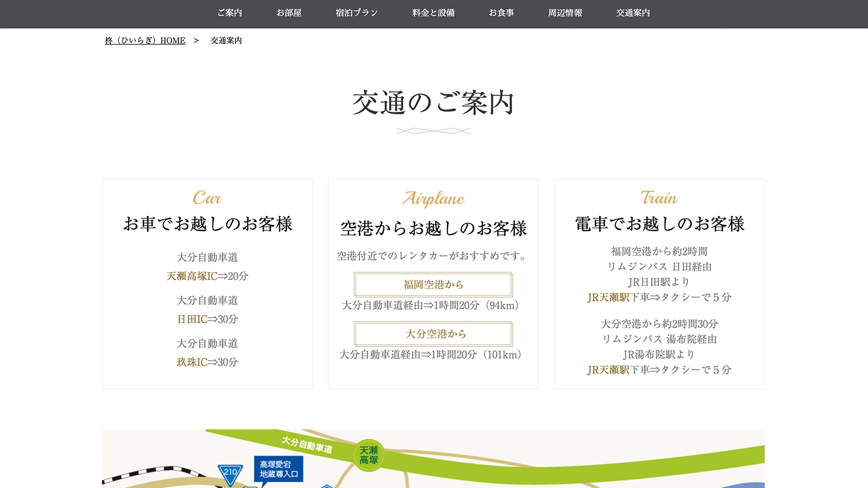Screen dimensions: 868x488
Task: Return to 柊（ひいらぎ）HOME via breadcrumb
Action: tap(143, 40)
